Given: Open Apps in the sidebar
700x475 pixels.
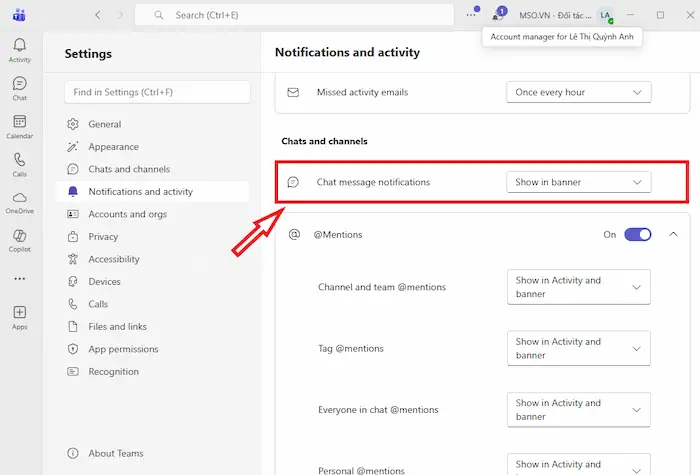Looking at the screenshot, I should [20, 317].
